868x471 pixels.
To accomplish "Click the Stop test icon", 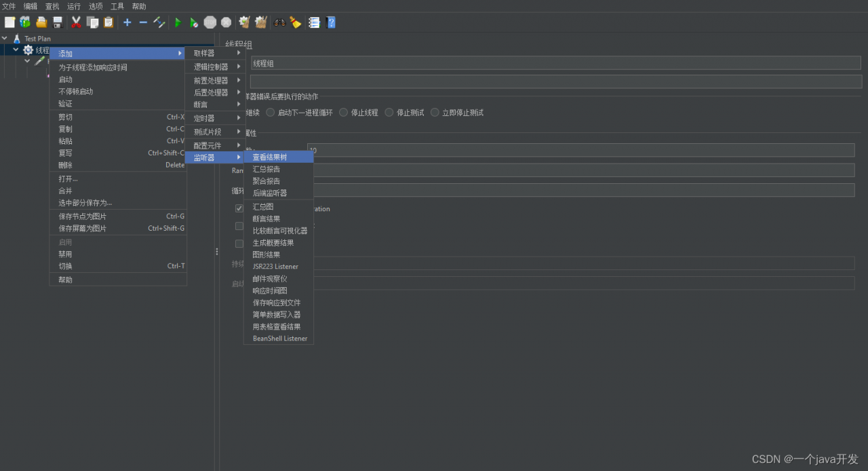I will tap(210, 22).
